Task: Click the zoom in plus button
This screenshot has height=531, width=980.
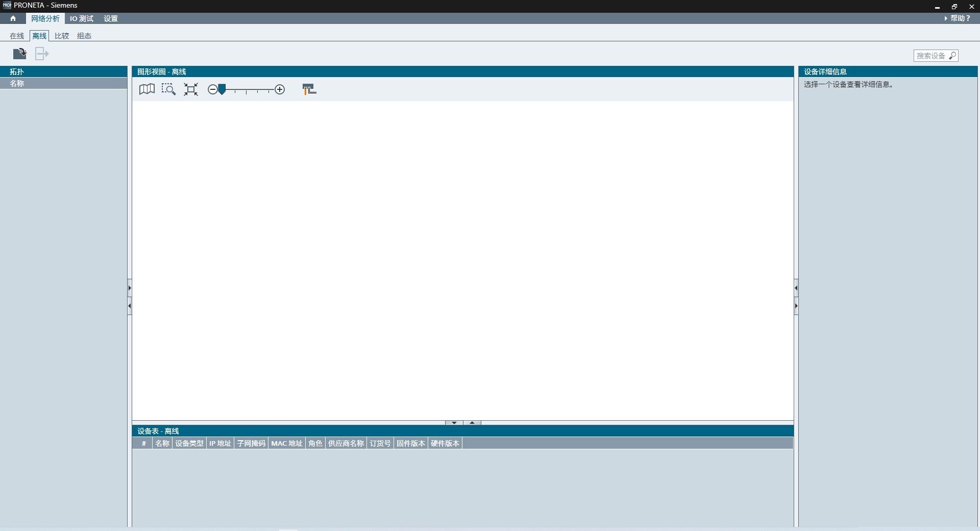Action: [280, 89]
